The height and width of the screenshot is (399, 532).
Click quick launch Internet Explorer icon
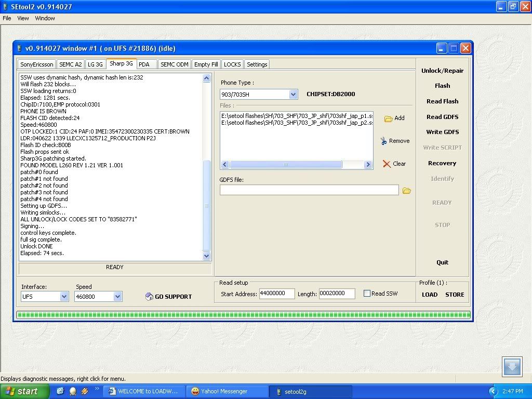(x=60, y=391)
